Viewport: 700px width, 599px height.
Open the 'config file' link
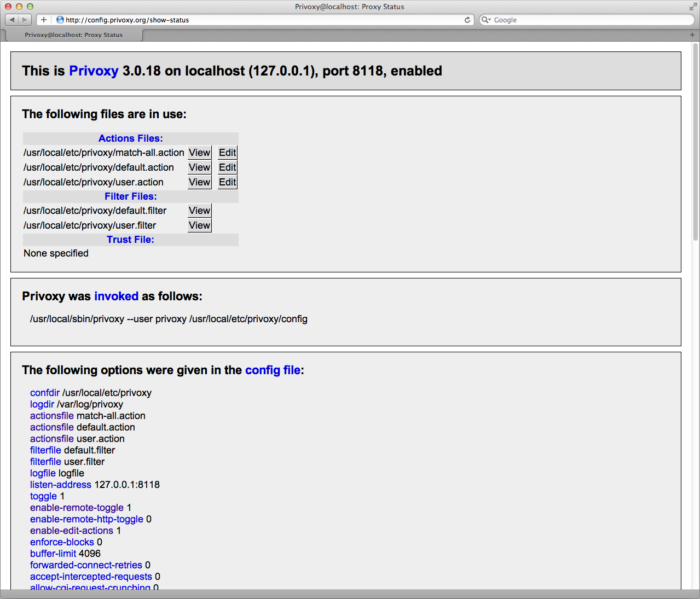click(273, 370)
